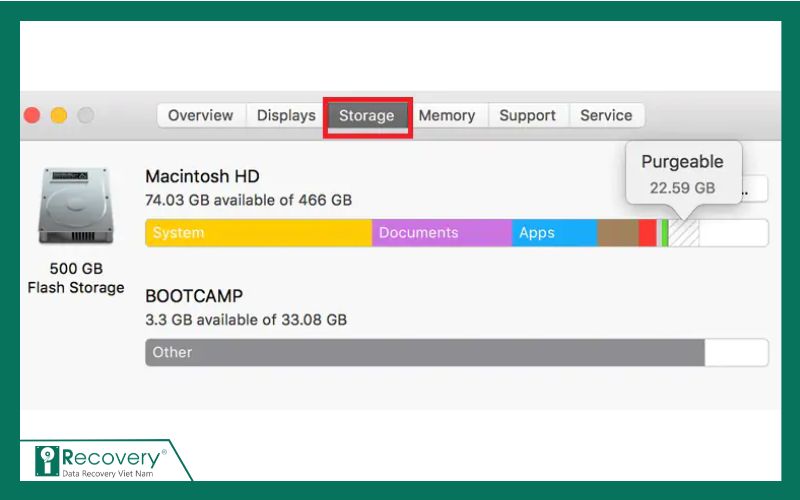Click the red storage segment
Viewport: 800px width, 500px height.
coord(647,233)
